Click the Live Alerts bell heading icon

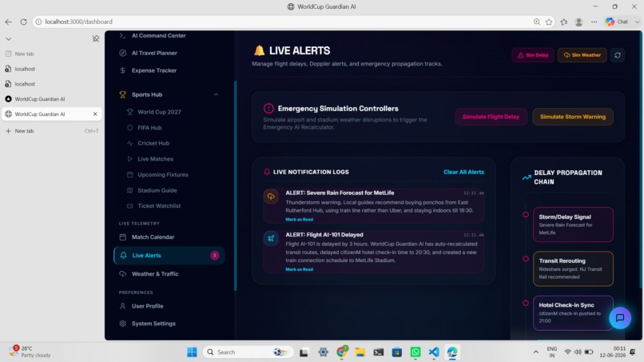[x=259, y=50]
